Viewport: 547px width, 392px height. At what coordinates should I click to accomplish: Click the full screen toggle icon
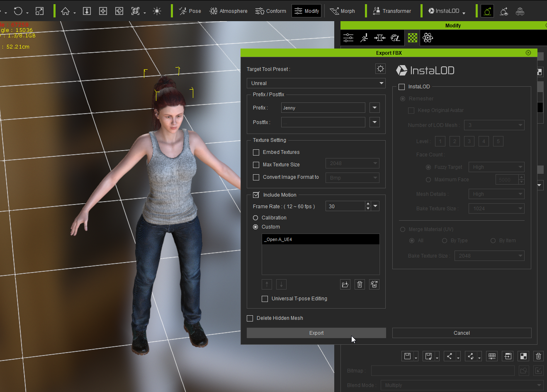point(39,11)
